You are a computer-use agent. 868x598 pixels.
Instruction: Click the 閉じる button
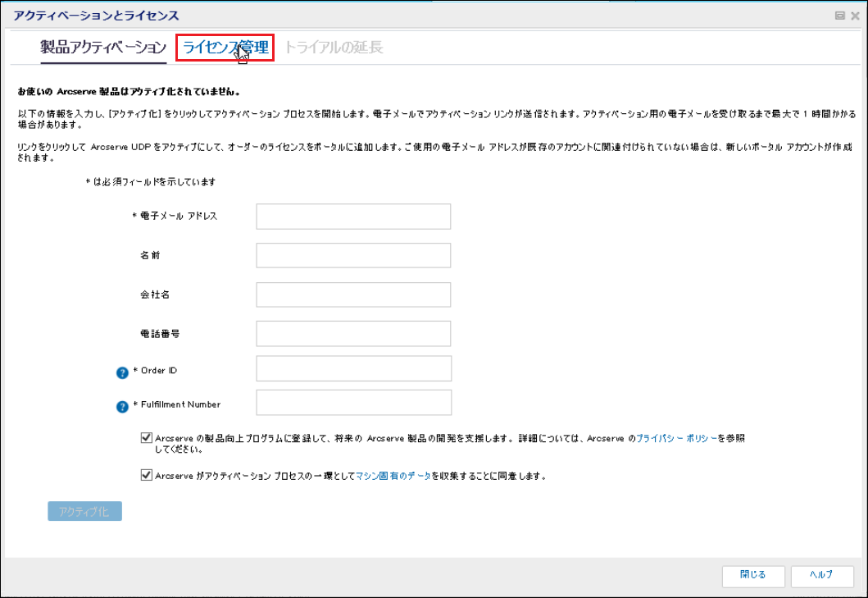(753, 576)
